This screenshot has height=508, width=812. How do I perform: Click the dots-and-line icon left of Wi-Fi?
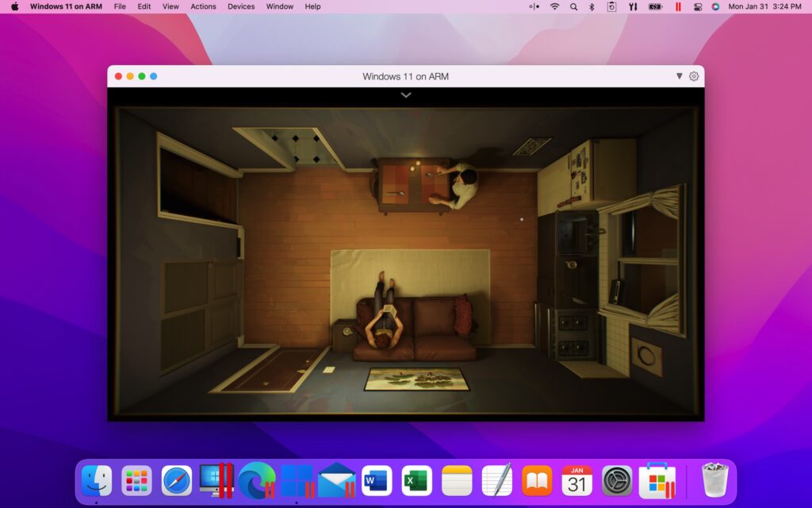coord(534,6)
